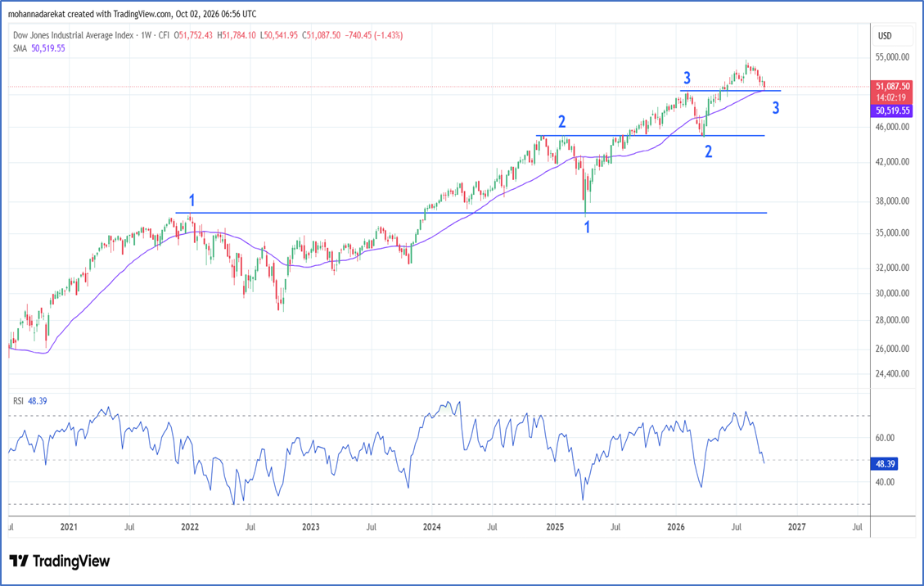This screenshot has width=924, height=586.
Task: Click the 46,000.00 price axis label
Action: pos(892,127)
